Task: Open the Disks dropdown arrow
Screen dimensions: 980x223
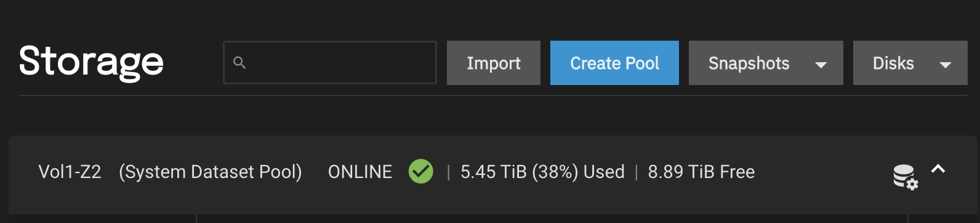Action: point(946,65)
